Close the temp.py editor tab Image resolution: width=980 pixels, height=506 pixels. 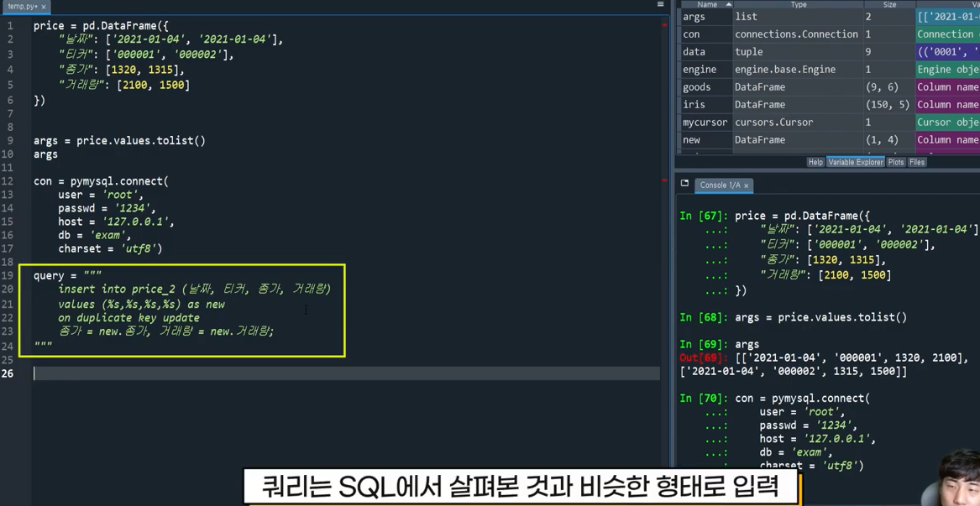(43, 6)
